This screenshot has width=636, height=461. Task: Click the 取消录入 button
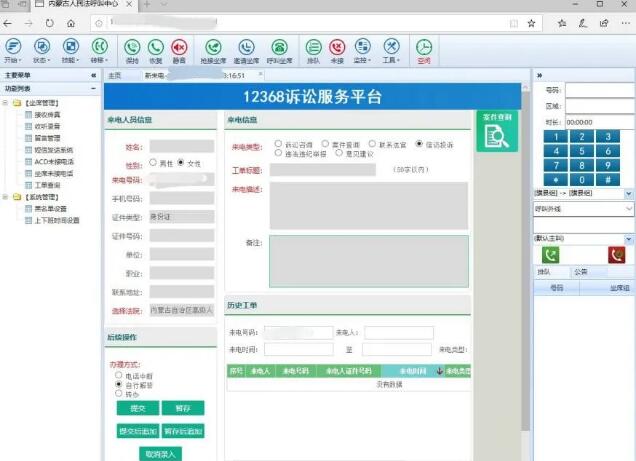click(x=160, y=454)
